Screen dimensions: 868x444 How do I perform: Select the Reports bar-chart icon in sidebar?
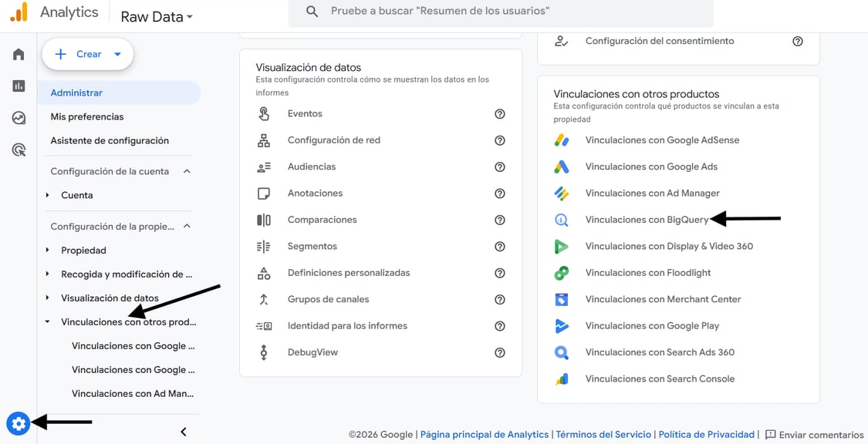[17, 86]
